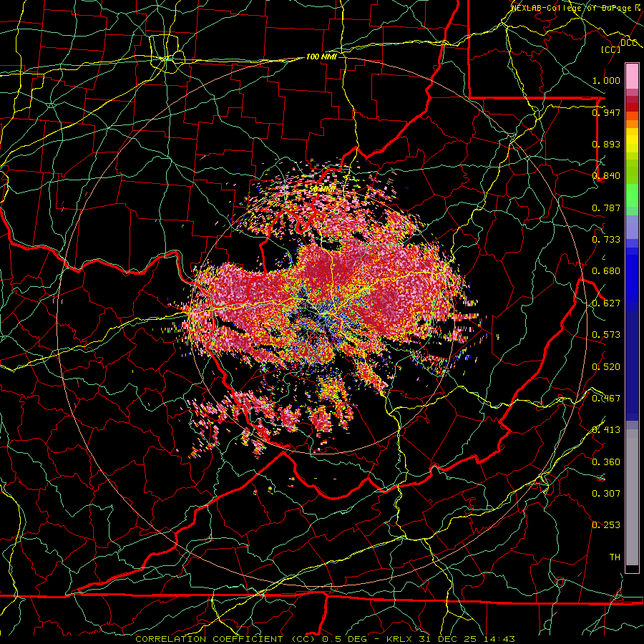Select the 1.000 legend value
Image resolution: width=644 pixels, height=644 pixels.
(x=606, y=80)
